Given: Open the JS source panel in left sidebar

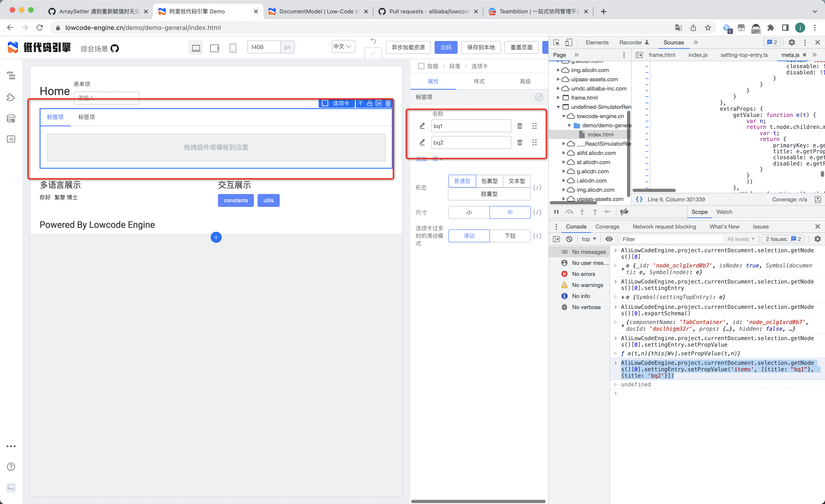Looking at the screenshot, I should (11, 139).
